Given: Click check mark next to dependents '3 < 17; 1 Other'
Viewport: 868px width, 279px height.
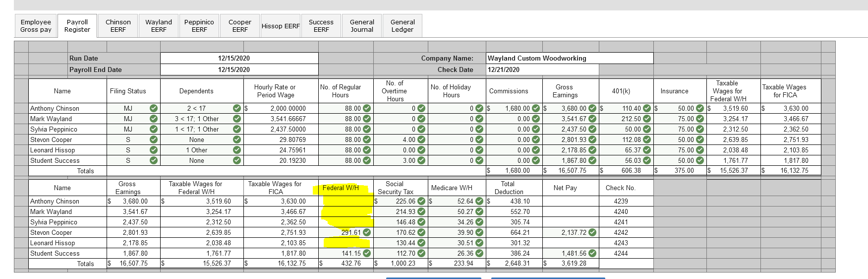Looking at the screenshot, I should (237, 119).
